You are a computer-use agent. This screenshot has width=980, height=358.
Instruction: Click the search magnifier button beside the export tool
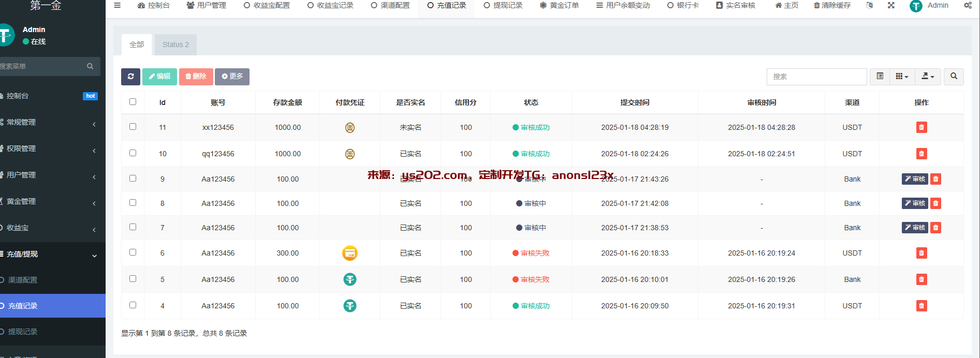tap(953, 77)
